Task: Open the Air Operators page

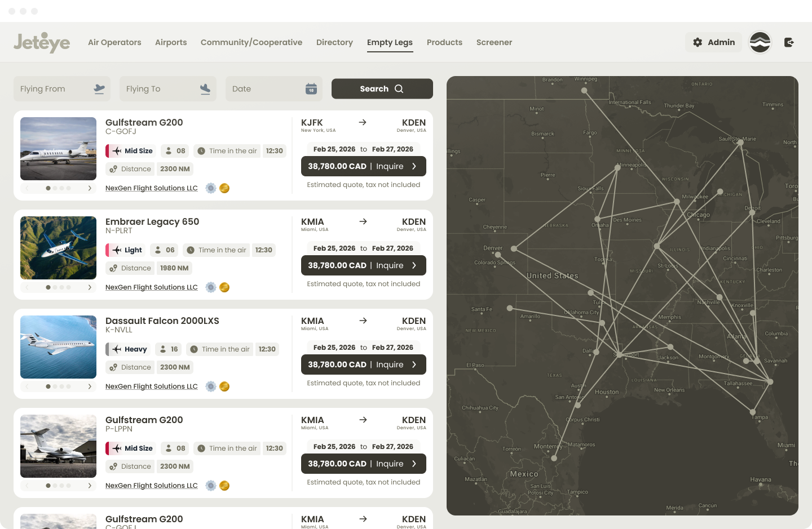Action: pos(114,42)
